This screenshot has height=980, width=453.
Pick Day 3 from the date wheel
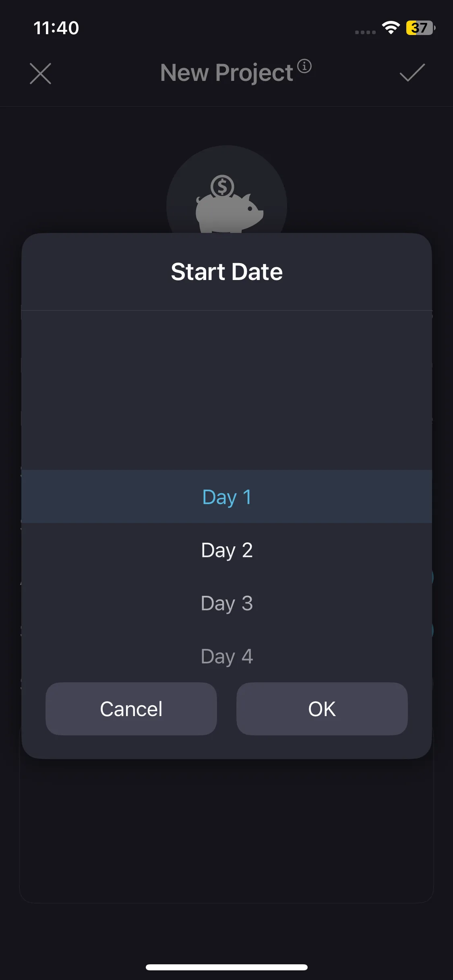[x=227, y=603]
